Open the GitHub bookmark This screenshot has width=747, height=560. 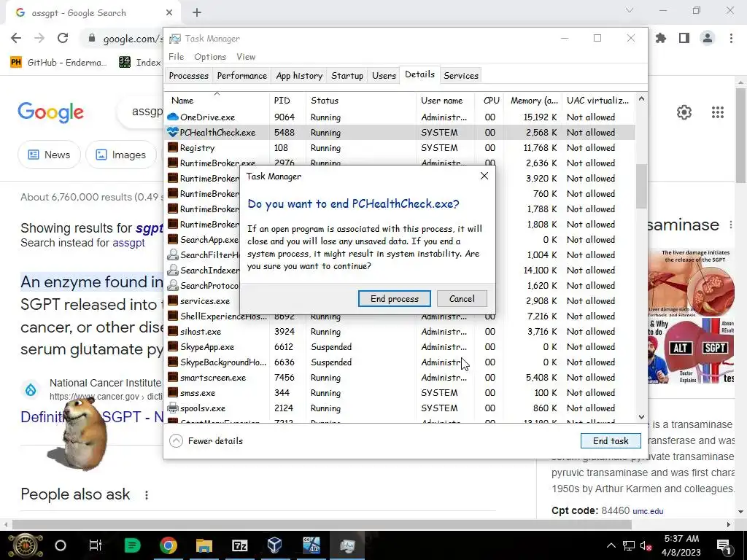coord(58,63)
